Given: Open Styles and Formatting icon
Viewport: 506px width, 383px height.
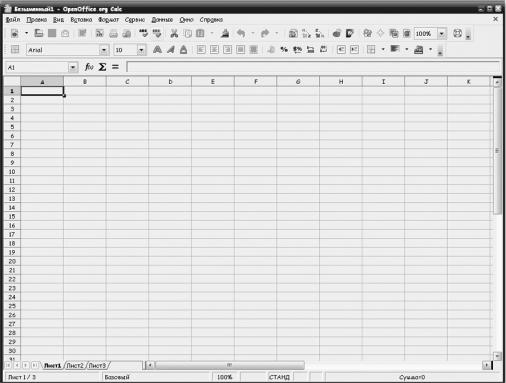Looking at the screenshot, I should click(15, 50).
